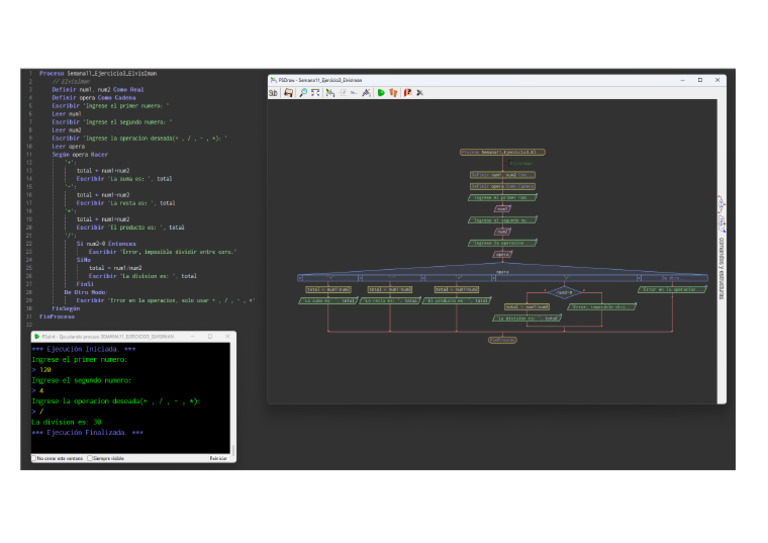Select the 'De Otro' case header in diagram
The width and height of the screenshot is (768, 543).
coord(674,278)
